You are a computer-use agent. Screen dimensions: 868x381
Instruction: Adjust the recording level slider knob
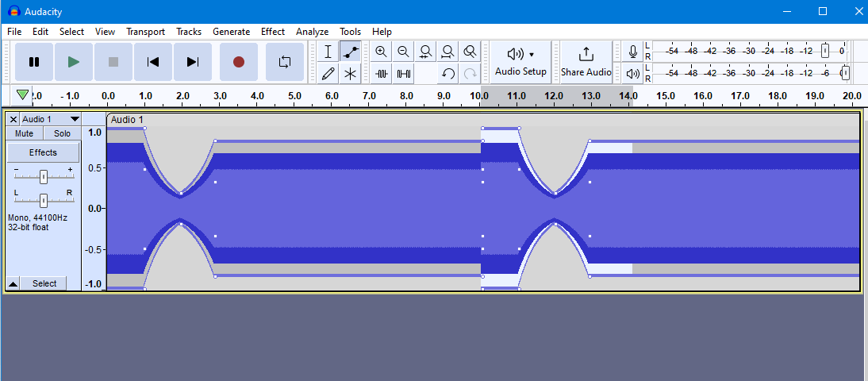pos(825,51)
